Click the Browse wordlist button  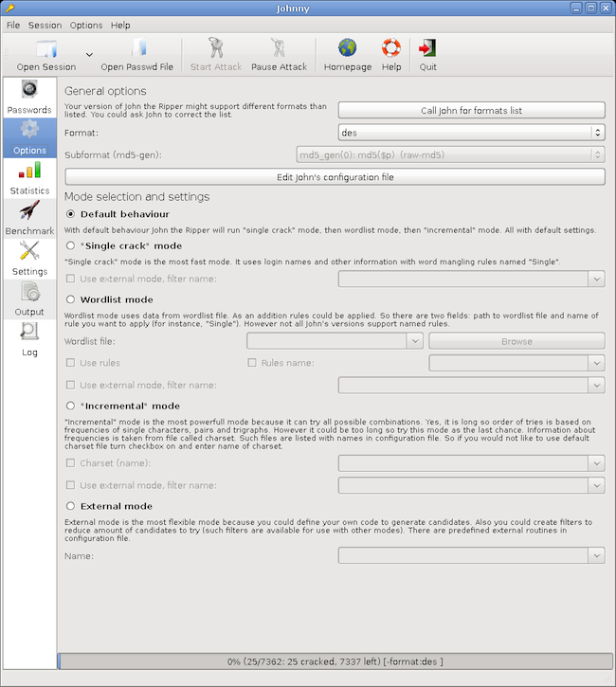coord(517,341)
